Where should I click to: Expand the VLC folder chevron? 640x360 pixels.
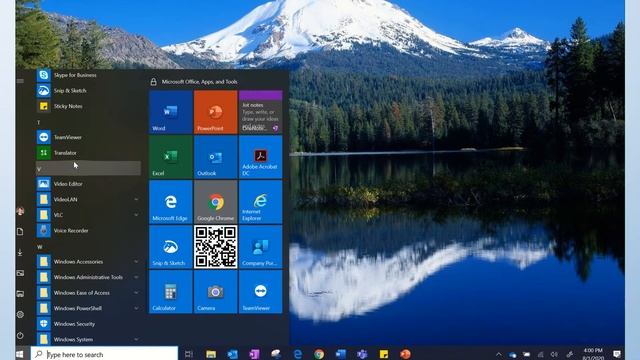tap(136, 215)
